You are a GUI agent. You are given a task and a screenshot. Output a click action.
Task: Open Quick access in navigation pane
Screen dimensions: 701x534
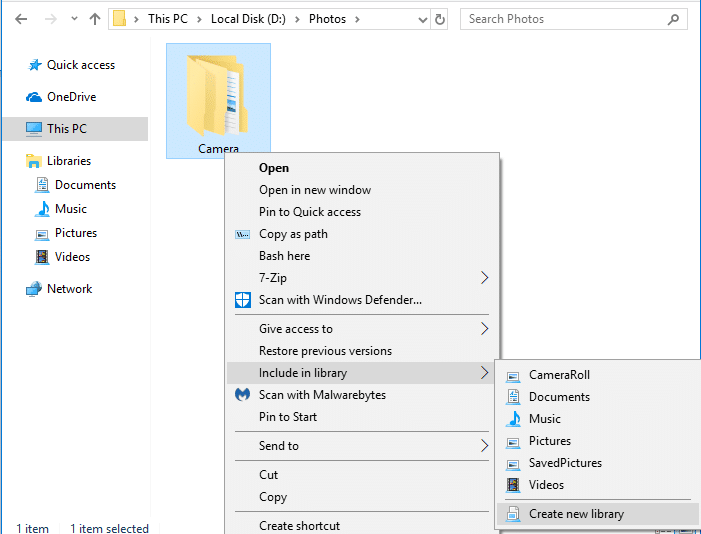[80, 65]
